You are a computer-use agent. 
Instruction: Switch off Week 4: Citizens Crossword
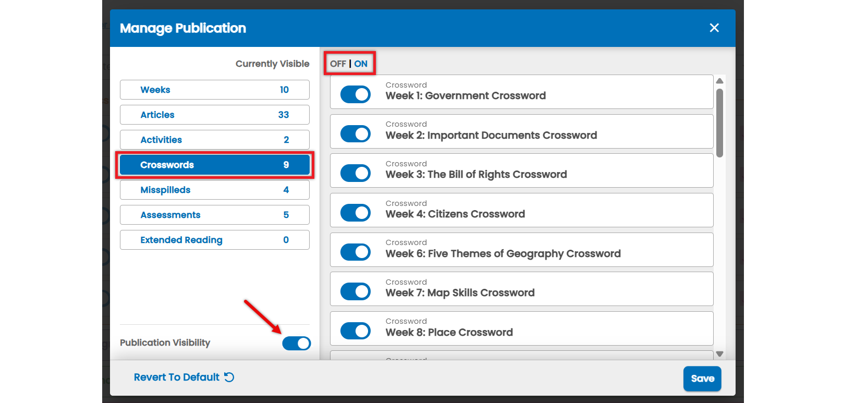[x=356, y=213]
